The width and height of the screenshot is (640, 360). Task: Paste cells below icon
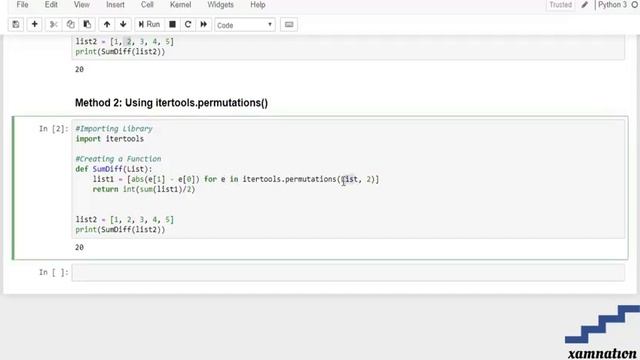[x=87, y=24]
